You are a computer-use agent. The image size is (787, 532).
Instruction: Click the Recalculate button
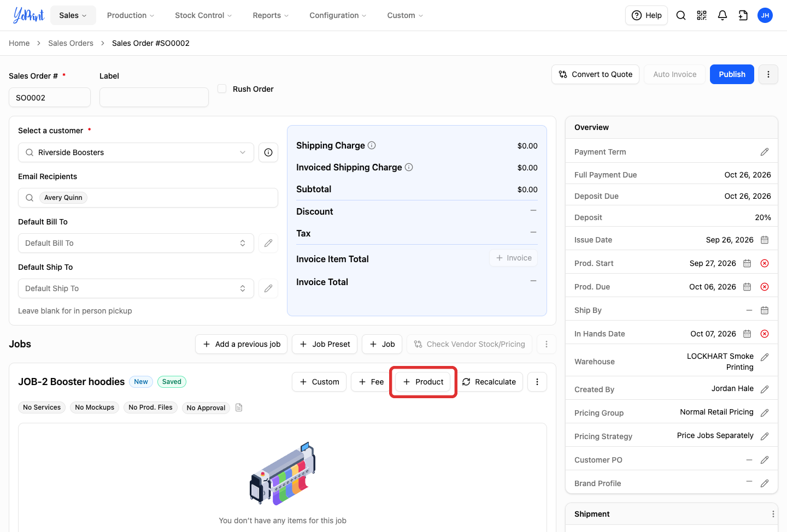[489, 382]
